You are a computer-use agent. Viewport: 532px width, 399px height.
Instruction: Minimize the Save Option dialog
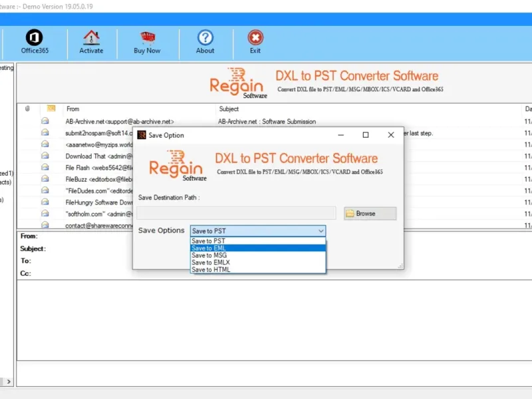point(341,135)
